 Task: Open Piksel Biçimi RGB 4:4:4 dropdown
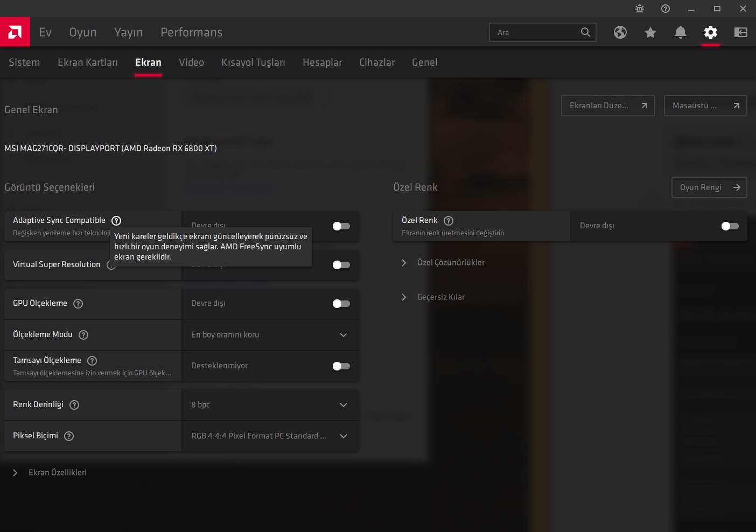coord(270,436)
